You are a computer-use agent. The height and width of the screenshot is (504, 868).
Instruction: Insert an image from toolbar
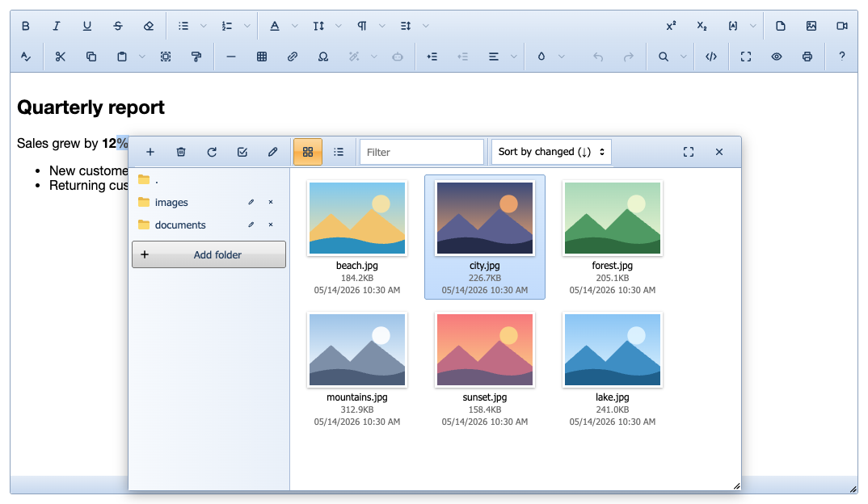pyautogui.click(x=811, y=26)
